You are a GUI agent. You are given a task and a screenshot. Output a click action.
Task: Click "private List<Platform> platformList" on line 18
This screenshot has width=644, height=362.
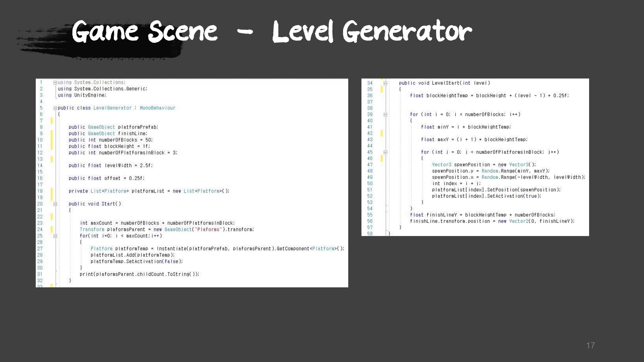tap(117, 191)
